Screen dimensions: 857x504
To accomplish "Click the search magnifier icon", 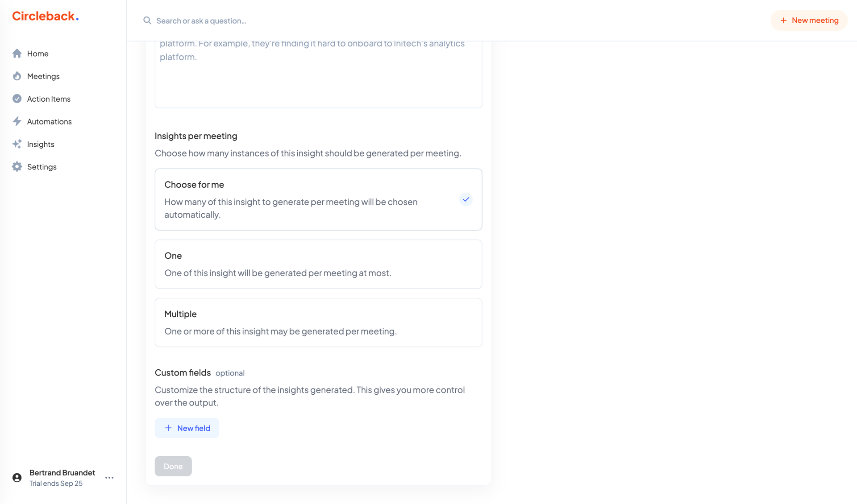I will click(147, 21).
